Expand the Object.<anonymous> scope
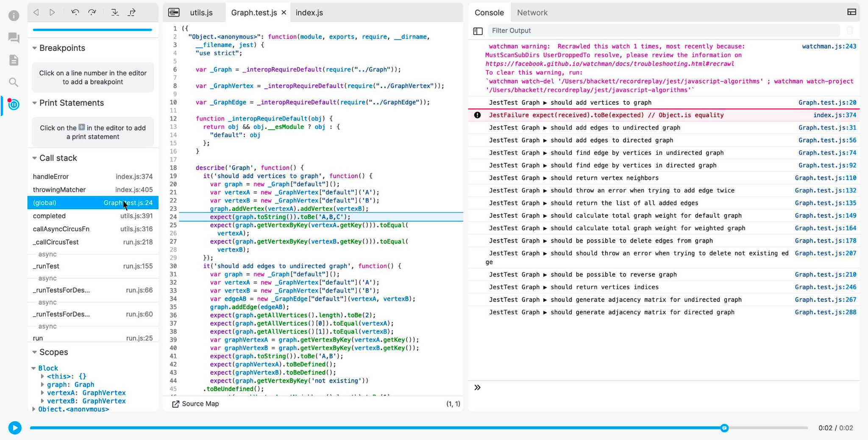This screenshot has width=868, height=440. 34,409
